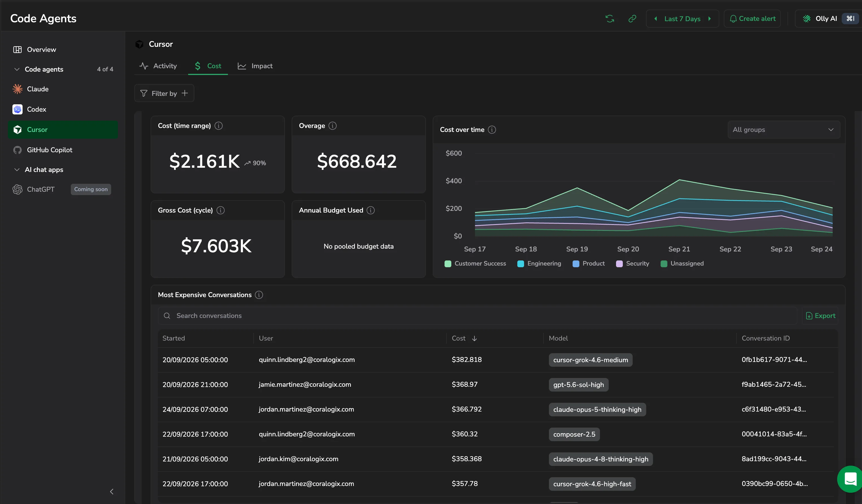Click user jordan.kim@coralogix.com
The image size is (862, 504).
[298, 459]
